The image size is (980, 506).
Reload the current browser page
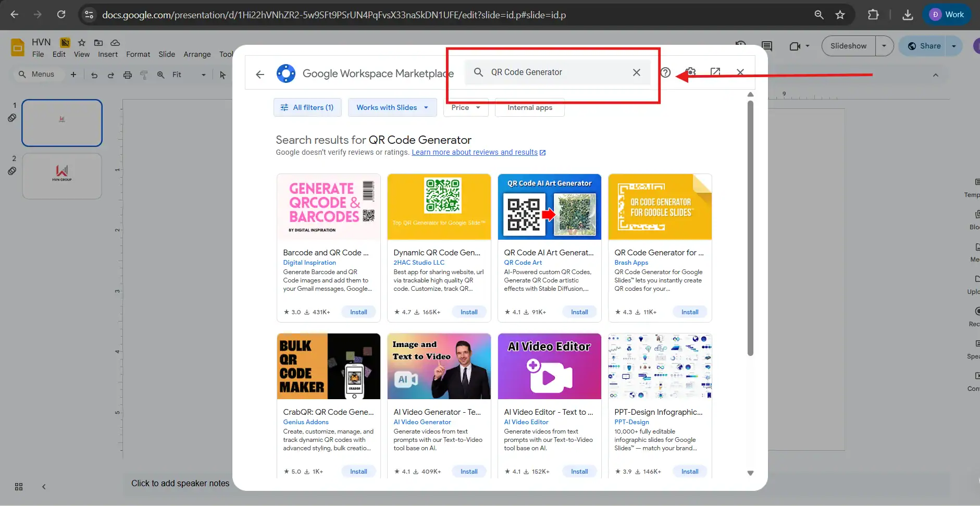[x=61, y=15]
